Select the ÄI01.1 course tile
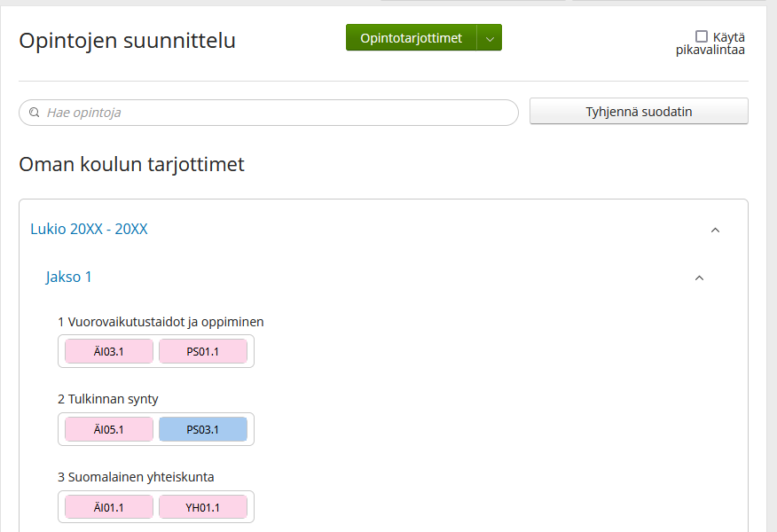777x532 pixels. [109, 507]
